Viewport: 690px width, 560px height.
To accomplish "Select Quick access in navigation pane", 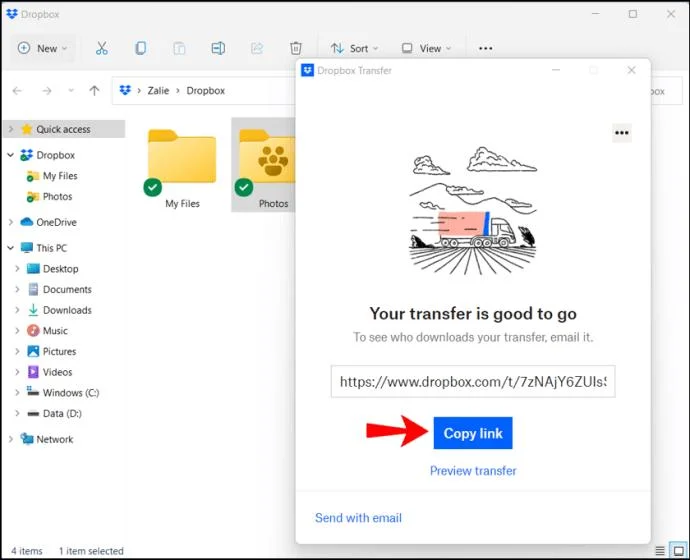I will pos(63,129).
